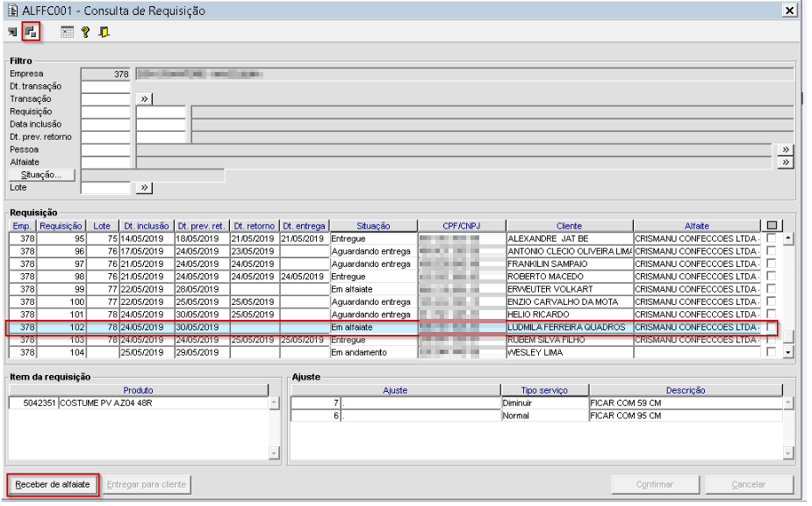Click the Produto column header
This screenshot has height=506, width=812.
click(x=139, y=390)
